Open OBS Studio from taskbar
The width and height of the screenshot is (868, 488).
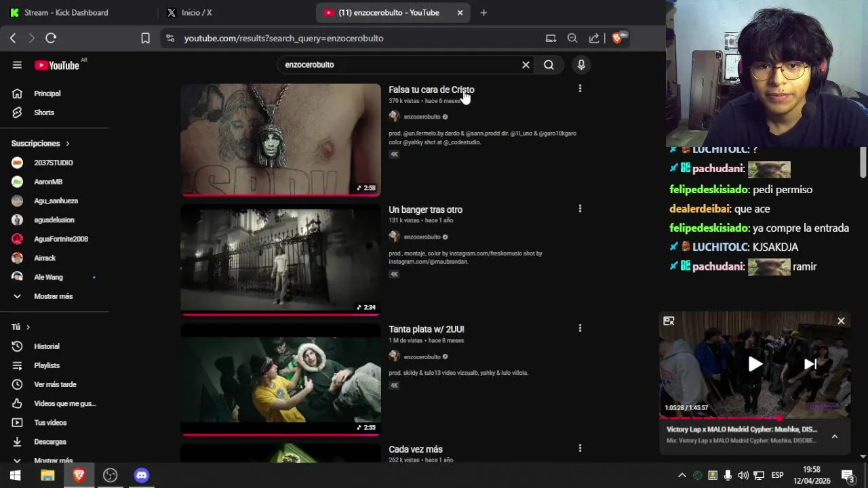[x=110, y=475]
